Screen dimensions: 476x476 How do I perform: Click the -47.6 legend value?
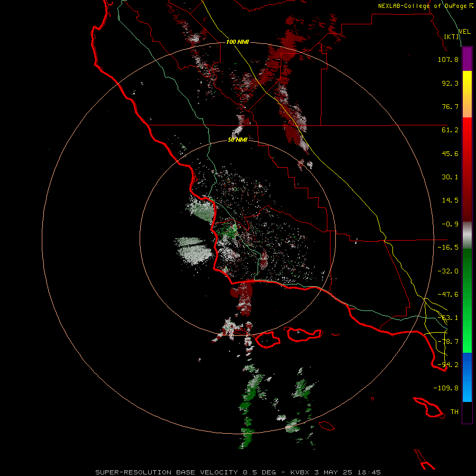coord(448,295)
